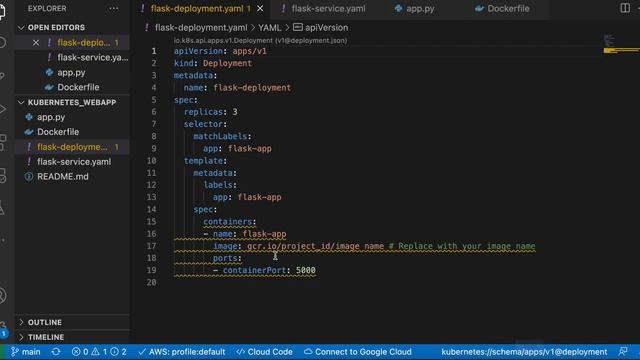The image size is (640, 360).
Task: Click the Python icon beside project app.py
Action: [29, 117]
